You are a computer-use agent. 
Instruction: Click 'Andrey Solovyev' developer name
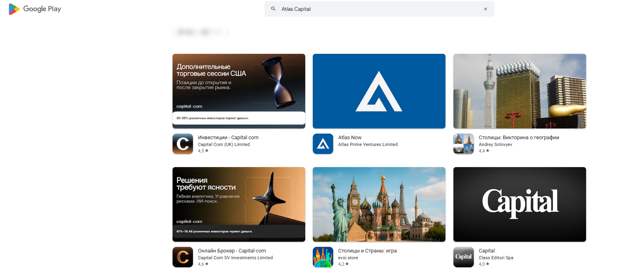point(495,144)
